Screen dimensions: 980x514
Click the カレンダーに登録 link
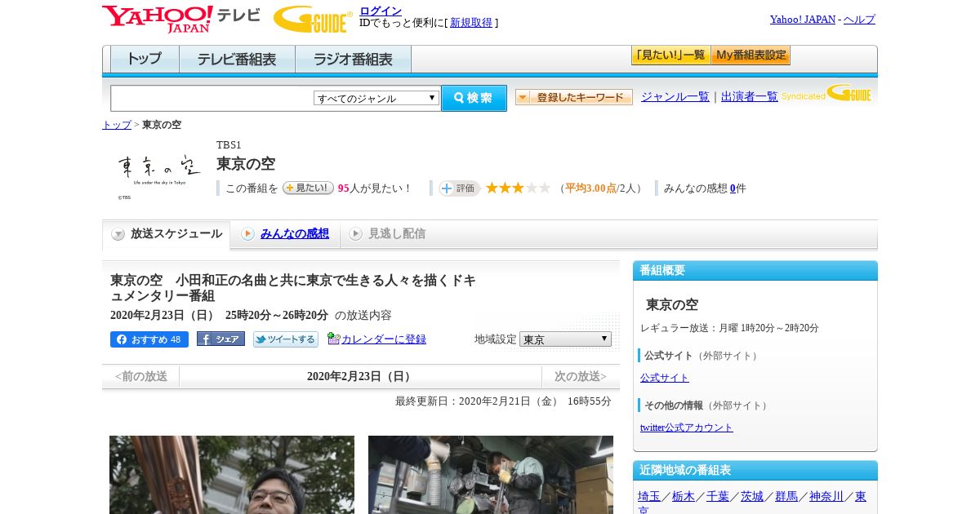pyautogui.click(x=384, y=339)
